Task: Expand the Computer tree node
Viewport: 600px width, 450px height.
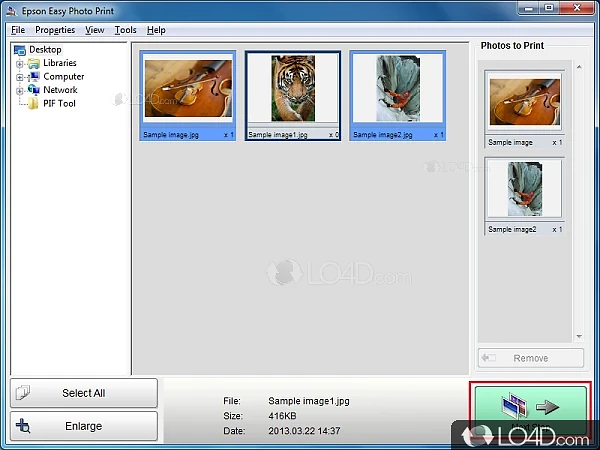Action: [20, 77]
